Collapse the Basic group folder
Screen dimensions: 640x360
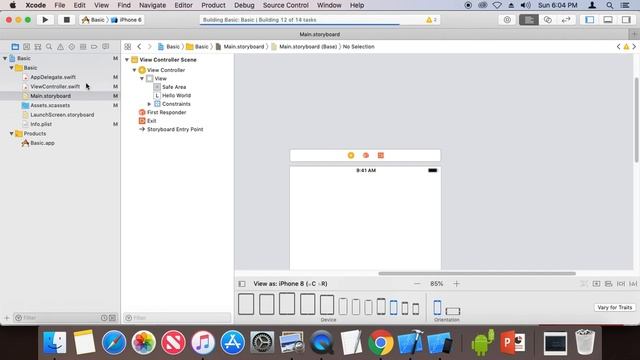coord(11,68)
